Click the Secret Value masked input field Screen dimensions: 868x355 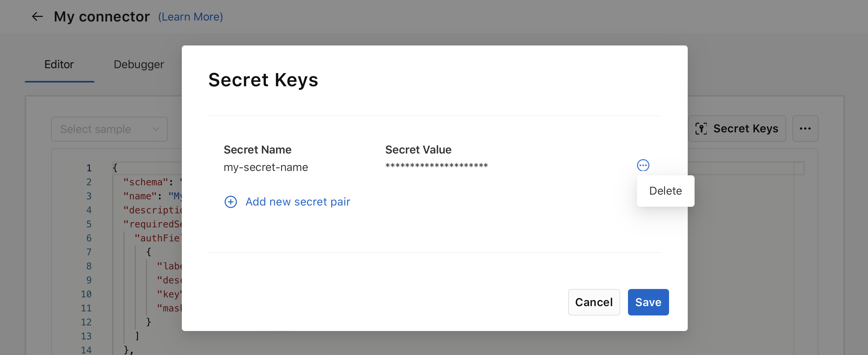click(x=437, y=166)
